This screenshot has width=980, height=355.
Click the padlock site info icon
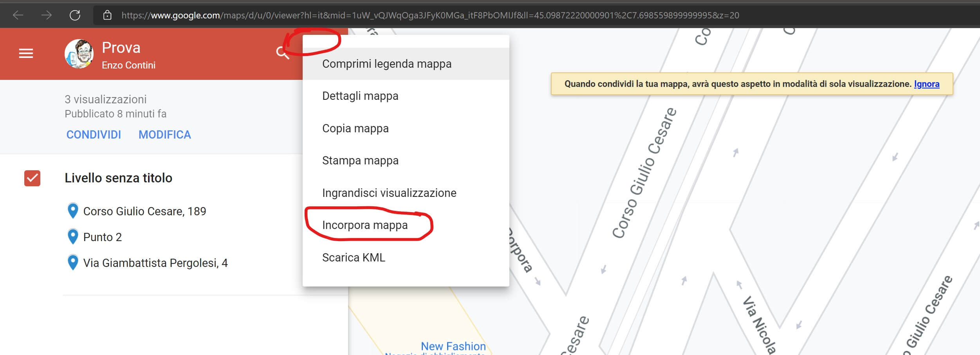coord(107,15)
